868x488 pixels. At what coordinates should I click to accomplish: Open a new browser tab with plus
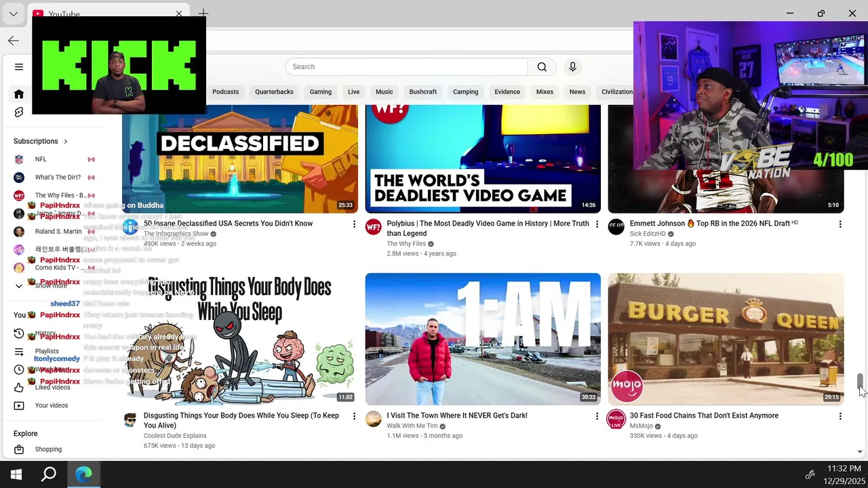203,13
